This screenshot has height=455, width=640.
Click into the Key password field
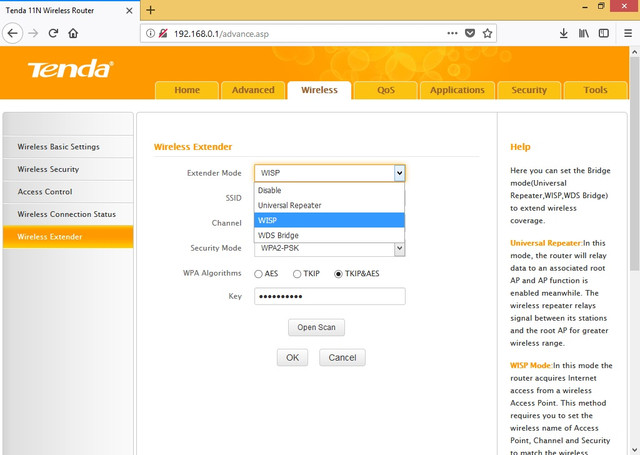[330, 296]
